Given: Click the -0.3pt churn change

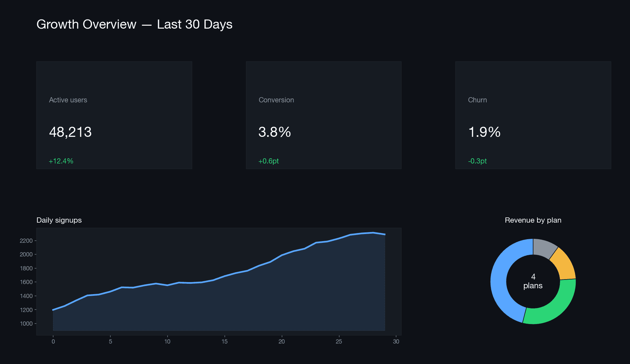Looking at the screenshot, I should tap(477, 161).
